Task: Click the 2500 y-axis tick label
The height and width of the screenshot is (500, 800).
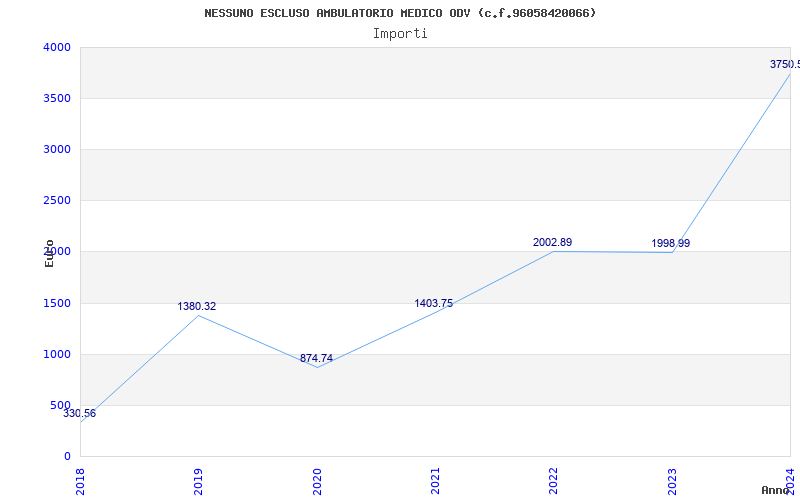Action: (57, 201)
